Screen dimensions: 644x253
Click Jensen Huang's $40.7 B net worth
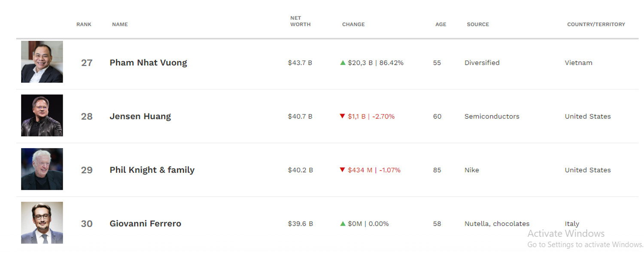point(300,116)
